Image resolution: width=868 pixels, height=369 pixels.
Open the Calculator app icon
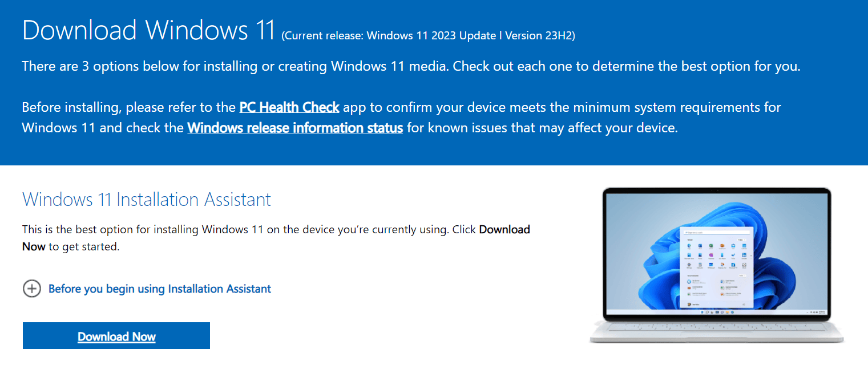700,265
